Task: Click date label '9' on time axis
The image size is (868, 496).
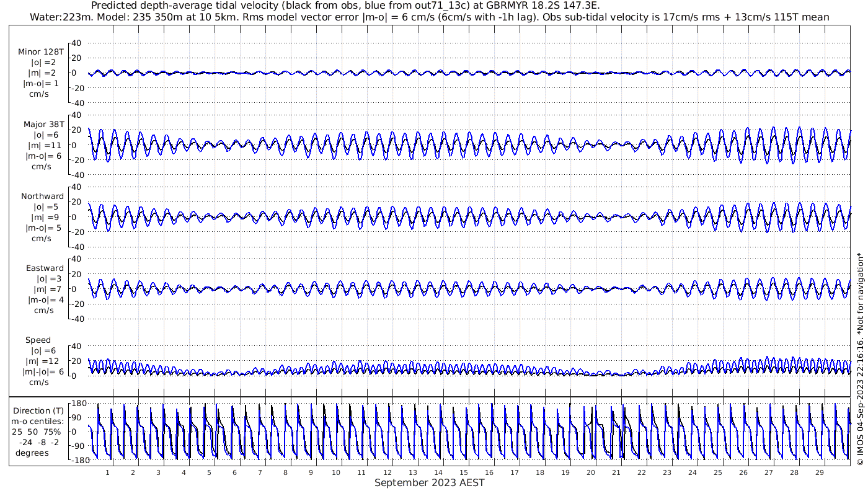Action: [311, 472]
